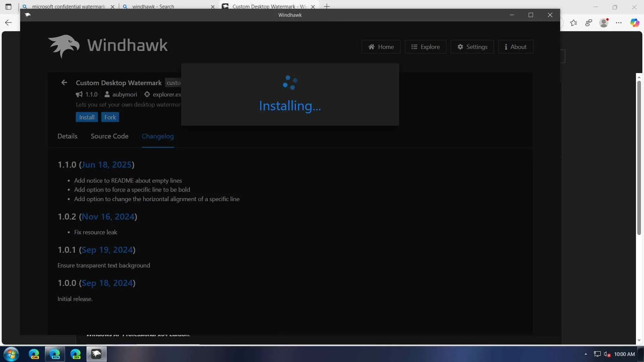Switch to the Source Code tab
The image size is (644, 362).
[109, 136]
